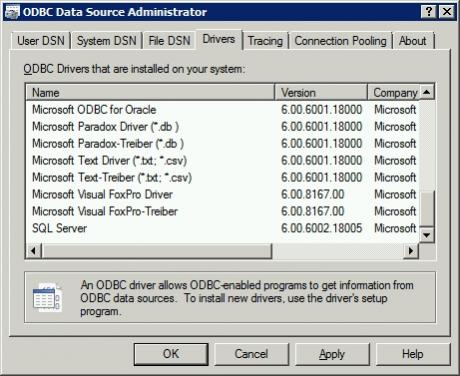Click the horizontal scroll left arrow
This screenshot has width=460, height=376.
point(33,250)
